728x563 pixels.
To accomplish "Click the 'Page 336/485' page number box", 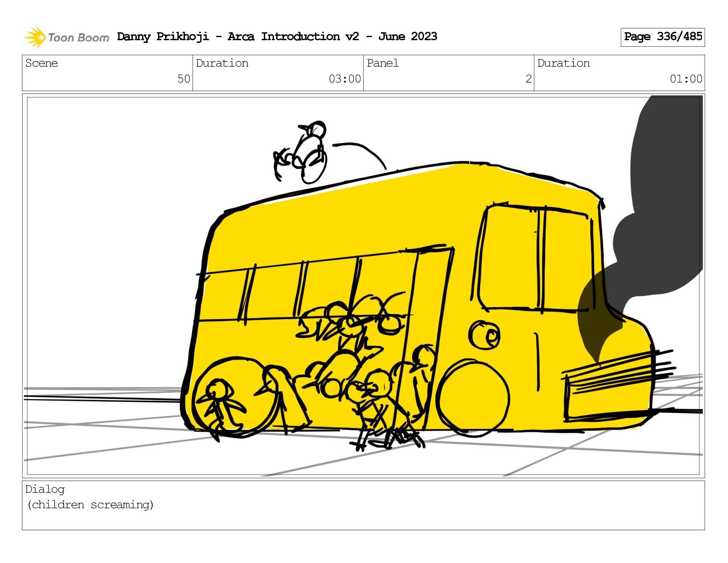I will [x=663, y=37].
